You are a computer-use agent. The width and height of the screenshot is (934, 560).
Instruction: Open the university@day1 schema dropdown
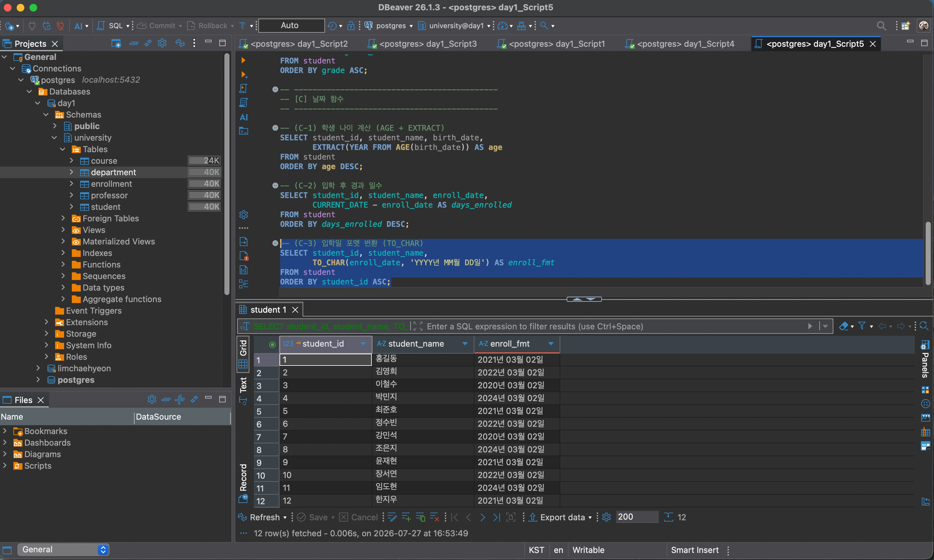(x=454, y=26)
